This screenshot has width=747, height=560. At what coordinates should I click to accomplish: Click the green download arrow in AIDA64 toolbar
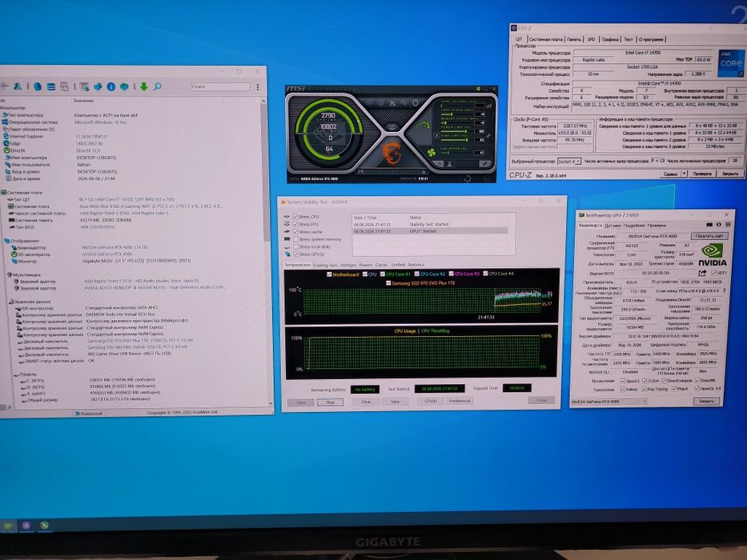tap(143, 86)
